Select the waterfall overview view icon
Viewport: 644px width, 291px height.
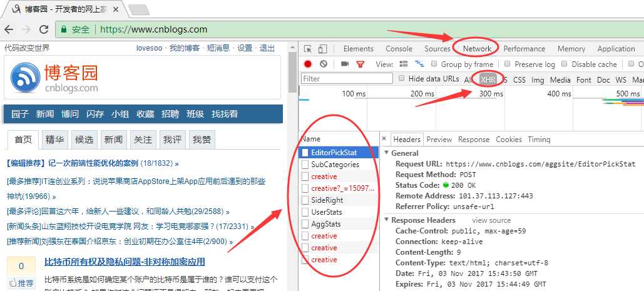coord(419,64)
